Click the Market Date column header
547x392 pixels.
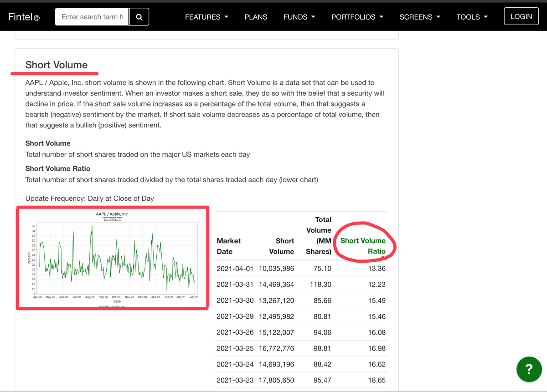tap(229, 246)
